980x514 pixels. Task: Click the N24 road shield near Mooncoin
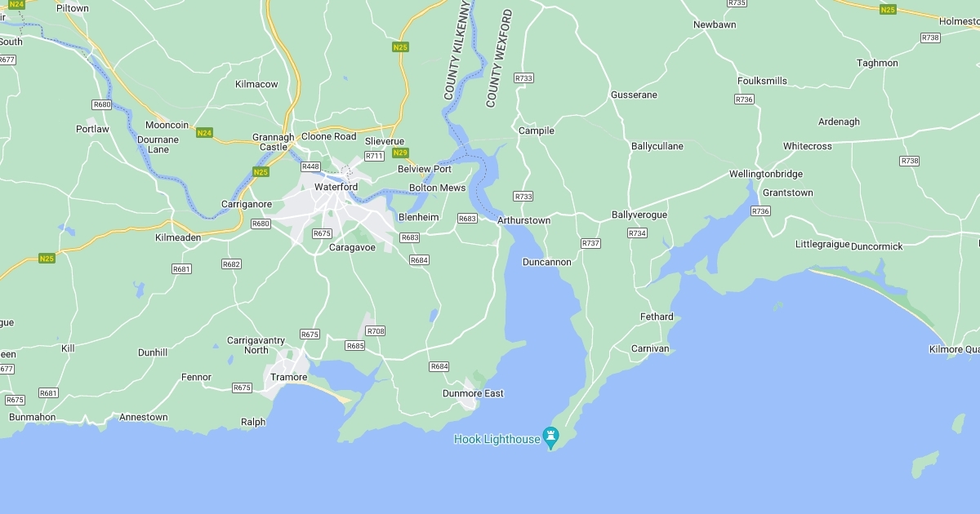[204, 133]
